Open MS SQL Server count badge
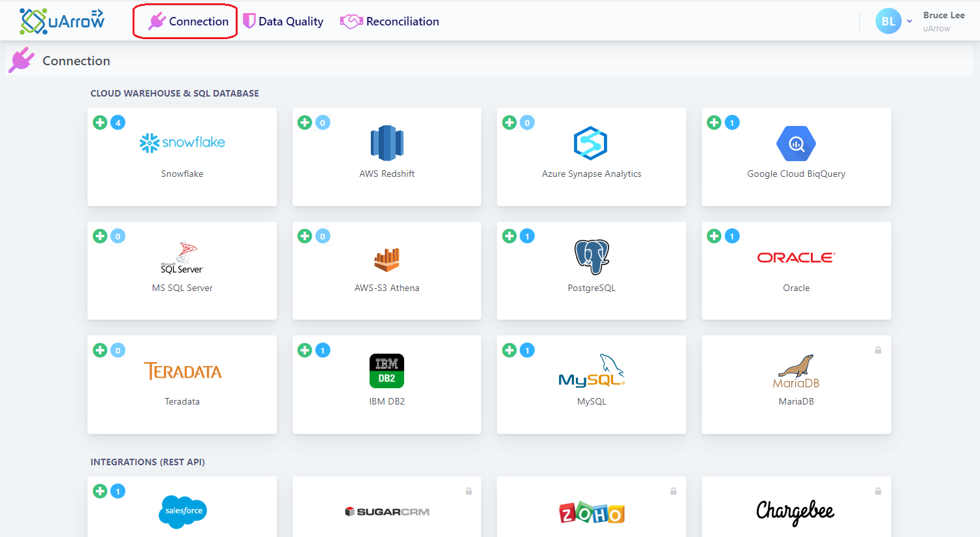980x537 pixels. [118, 236]
